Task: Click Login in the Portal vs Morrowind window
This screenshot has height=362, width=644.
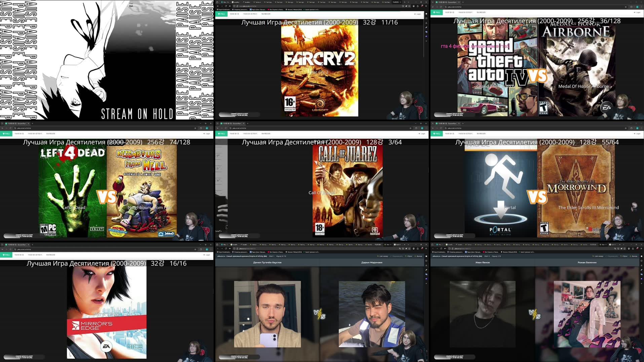Action: [x=637, y=134]
